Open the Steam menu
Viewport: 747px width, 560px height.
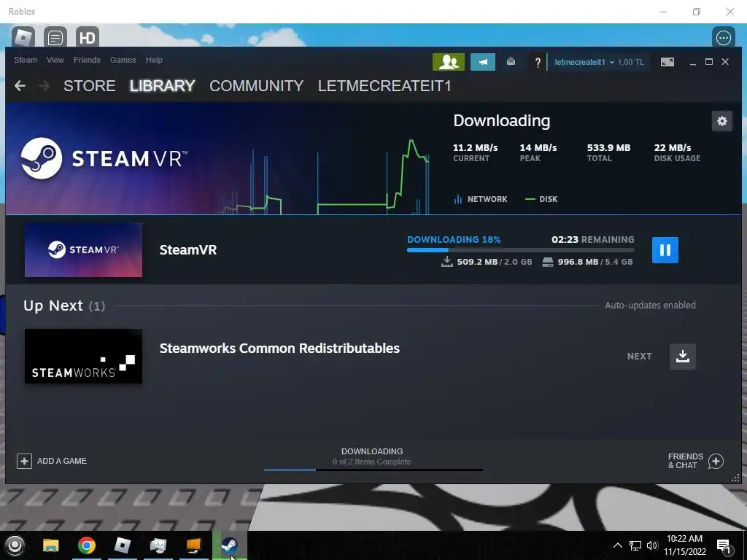pyautogui.click(x=26, y=60)
